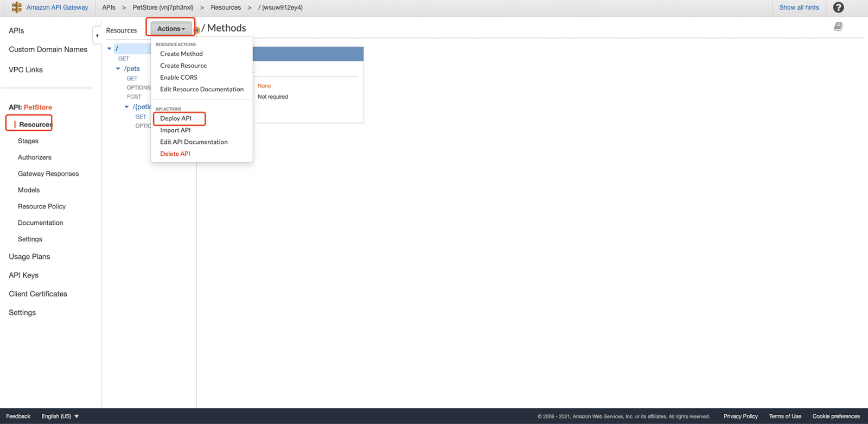The width and height of the screenshot is (868, 424).
Task: Click the blue method card header
Action: coord(308,54)
